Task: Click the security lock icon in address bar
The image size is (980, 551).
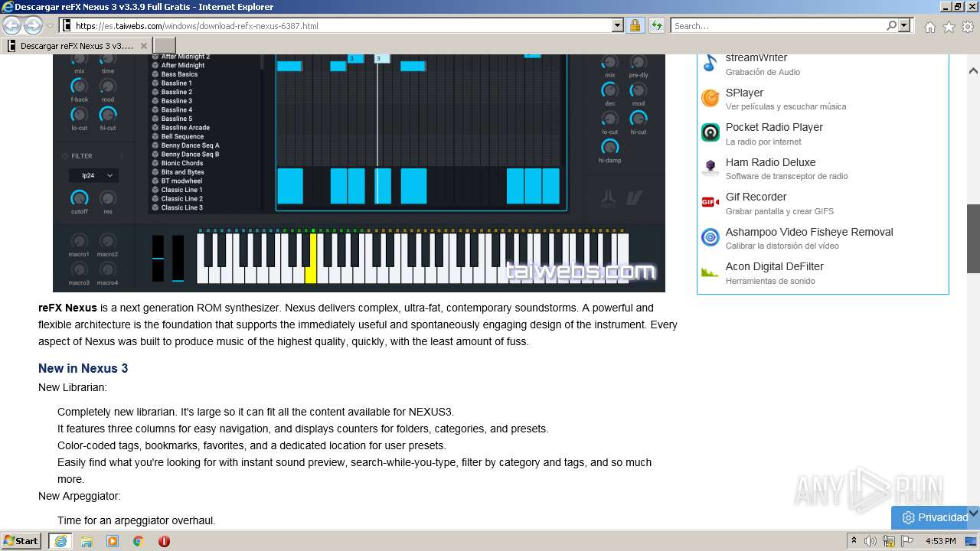Action: [635, 25]
